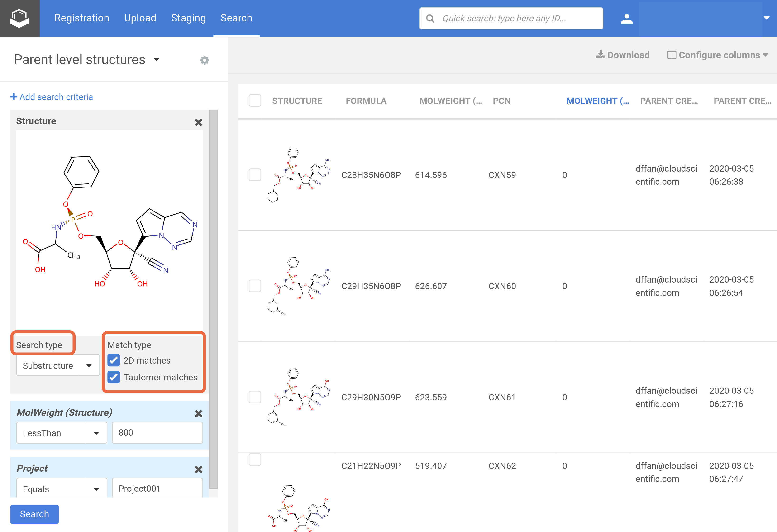This screenshot has height=532, width=777.
Task: Open the Substructure search type dropdown
Action: [x=58, y=365]
